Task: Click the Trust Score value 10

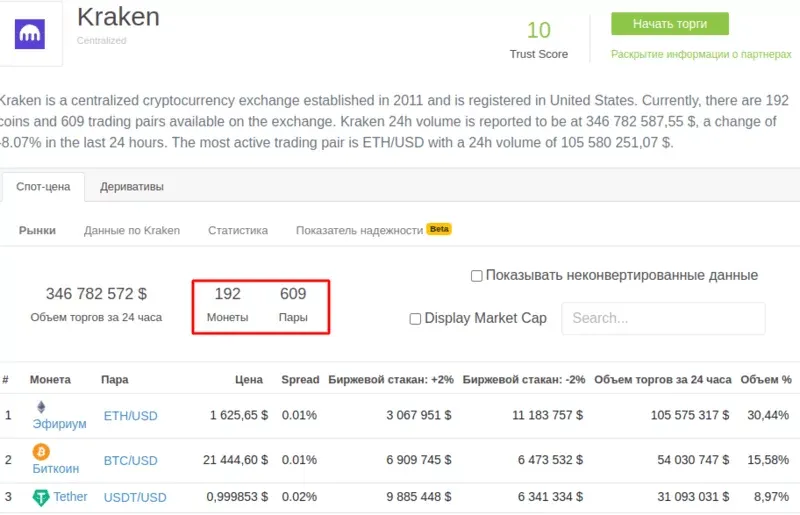Action: pos(539,30)
